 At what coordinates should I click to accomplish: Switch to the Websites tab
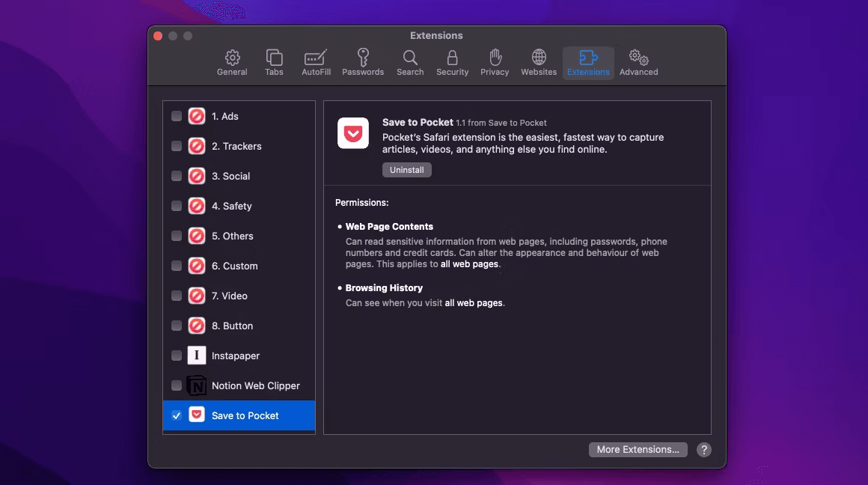pos(539,63)
